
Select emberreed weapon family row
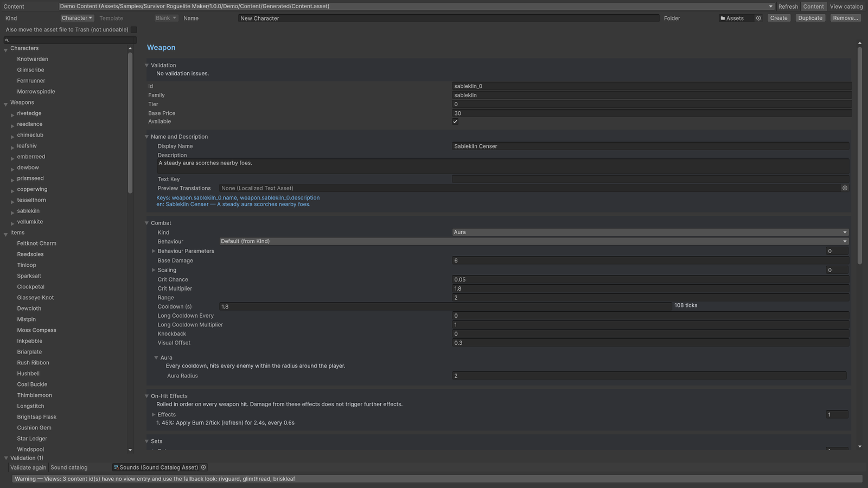(x=31, y=157)
